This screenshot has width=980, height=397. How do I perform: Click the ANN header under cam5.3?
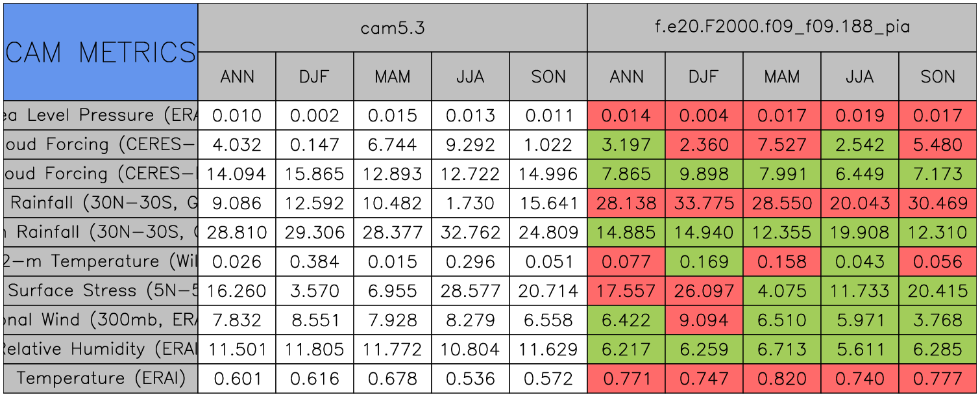coord(237,77)
